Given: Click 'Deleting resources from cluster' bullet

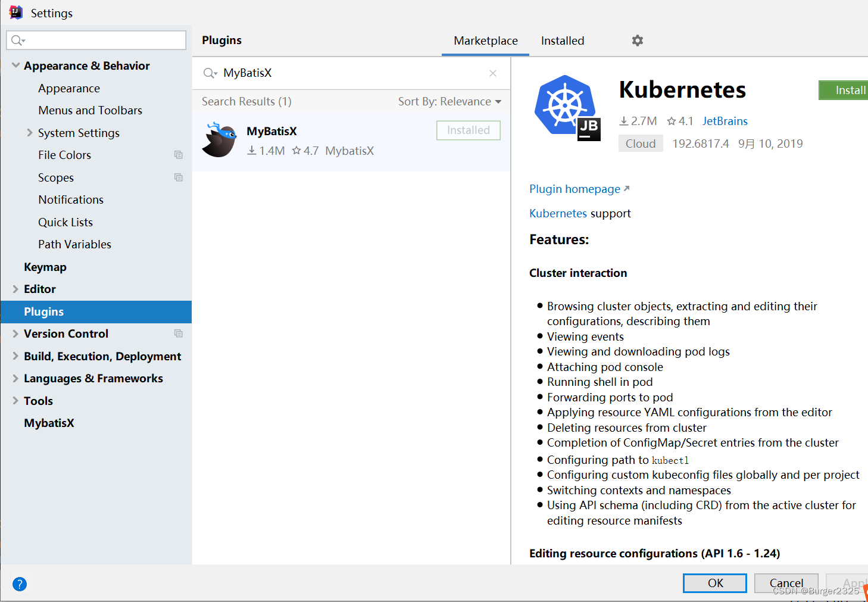Looking at the screenshot, I should tap(626, 428).
